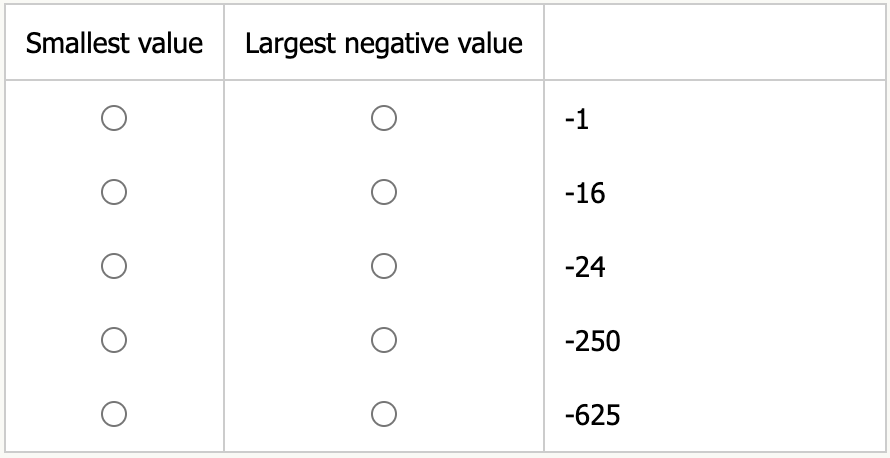The height and width of the screenshot is (458, 890).
Task: Select Smallest value radio for -1
Action: (113, 118)
